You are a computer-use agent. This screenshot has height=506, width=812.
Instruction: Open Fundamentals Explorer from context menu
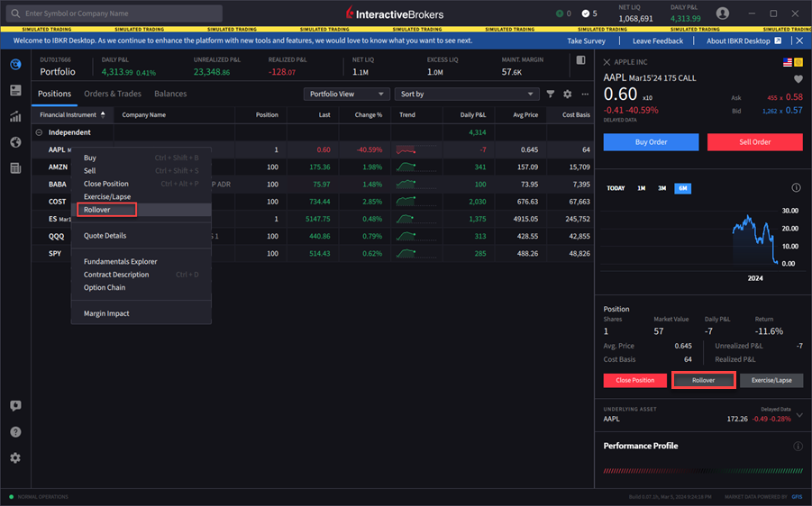[141, 261]
